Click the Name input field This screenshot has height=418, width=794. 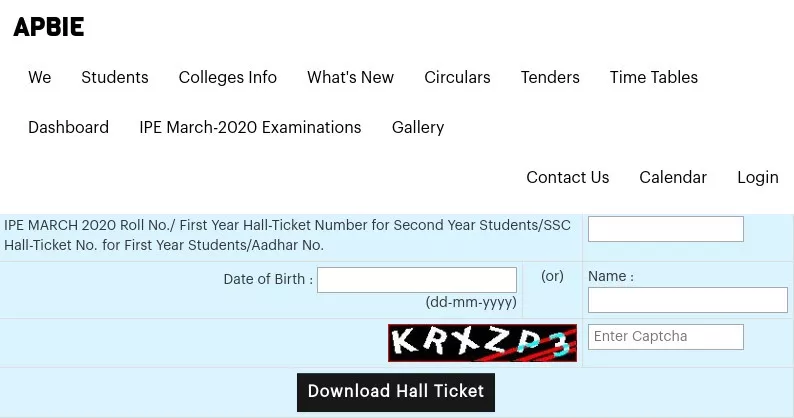(x=687, y=300)
